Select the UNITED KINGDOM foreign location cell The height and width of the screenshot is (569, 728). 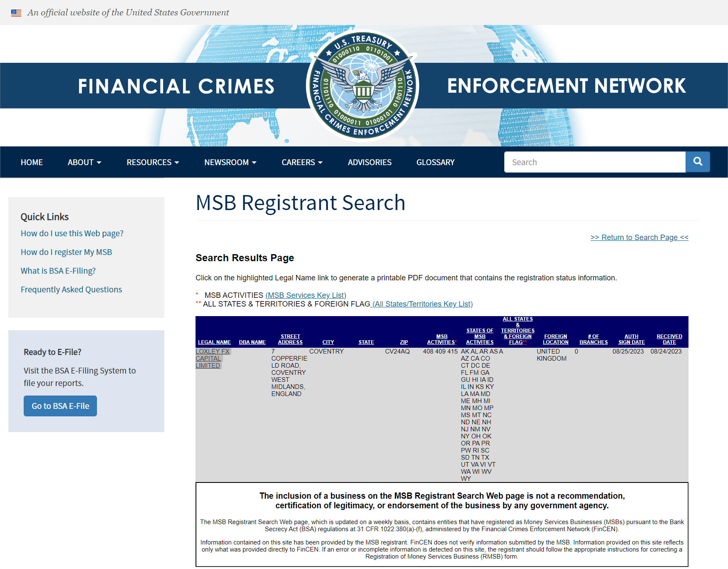tap(551, 355)
